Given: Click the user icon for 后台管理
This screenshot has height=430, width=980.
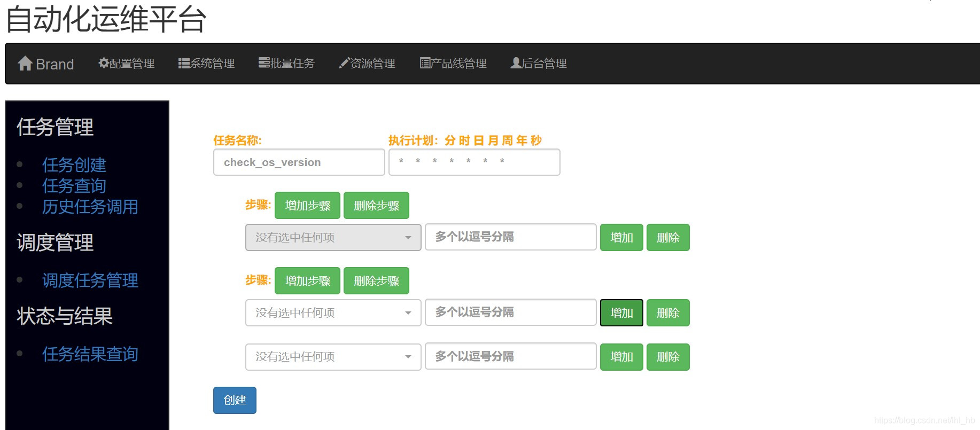Looking at the screenshot, I should [516, 62].
